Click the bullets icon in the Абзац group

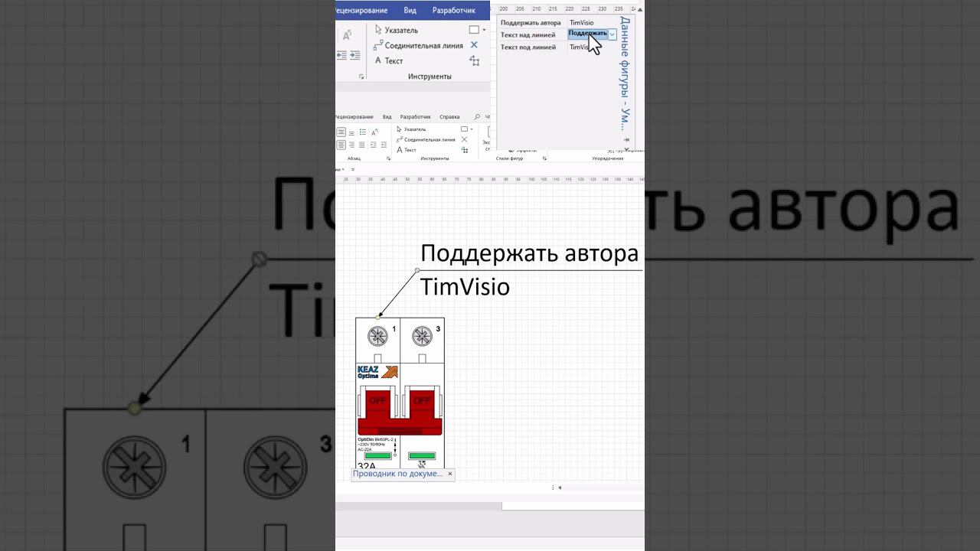[x=363, y=132]
